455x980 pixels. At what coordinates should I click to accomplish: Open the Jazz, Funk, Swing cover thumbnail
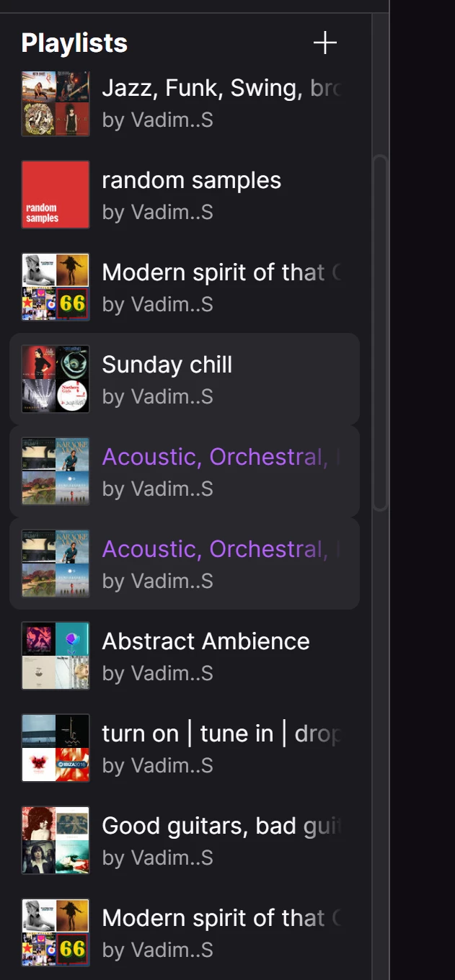pos(56,103)
